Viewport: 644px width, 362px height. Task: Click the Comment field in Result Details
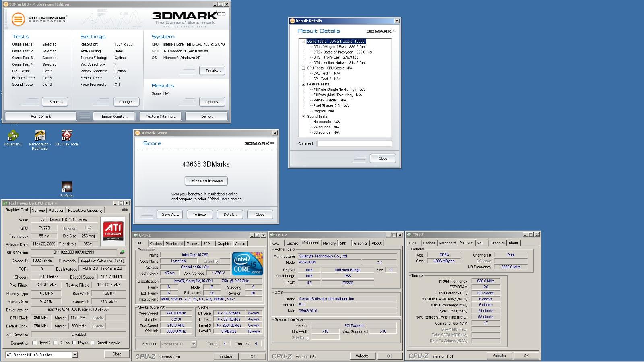(354, 143)
